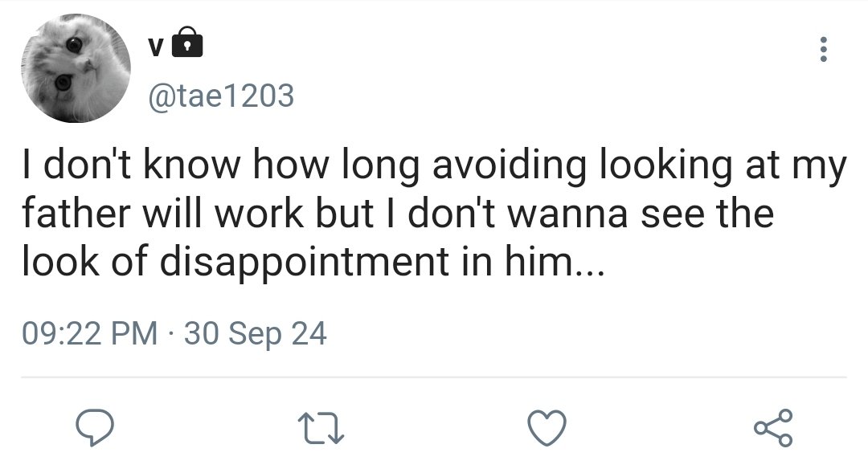Click the divider line under timestamp

pyautogui.click(x=434, y=377)
